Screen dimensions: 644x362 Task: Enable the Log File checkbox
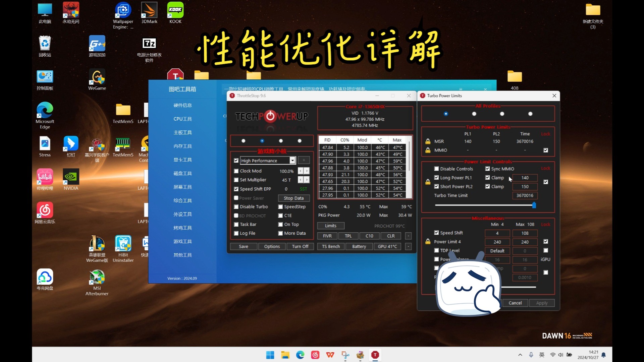236,233
